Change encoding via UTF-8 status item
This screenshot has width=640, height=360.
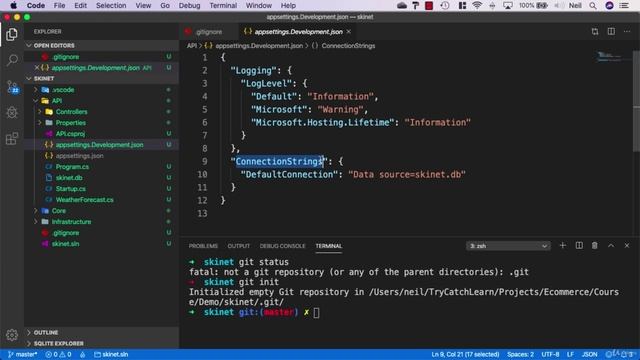tap(550, 354)
